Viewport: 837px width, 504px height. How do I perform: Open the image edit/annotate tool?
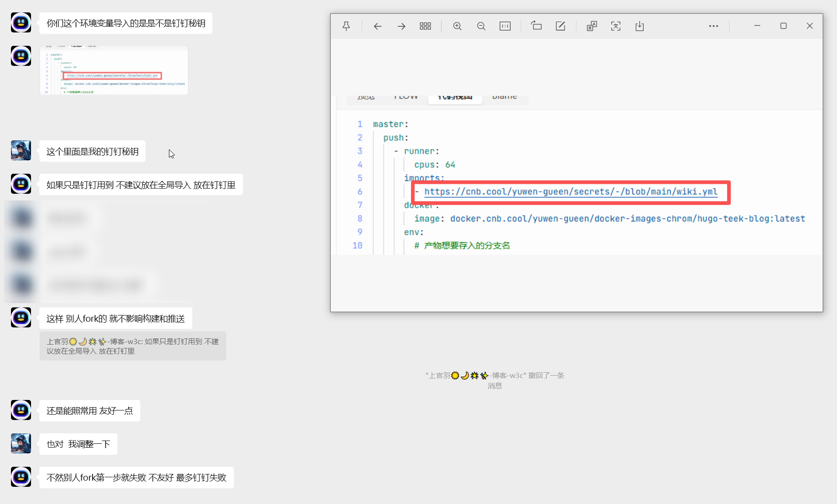(560, 26)
